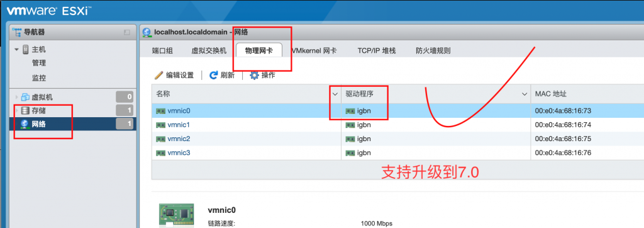This screenshot has width=644, height=228.
Task: Open the vmnic3 link
Action: 179,152
